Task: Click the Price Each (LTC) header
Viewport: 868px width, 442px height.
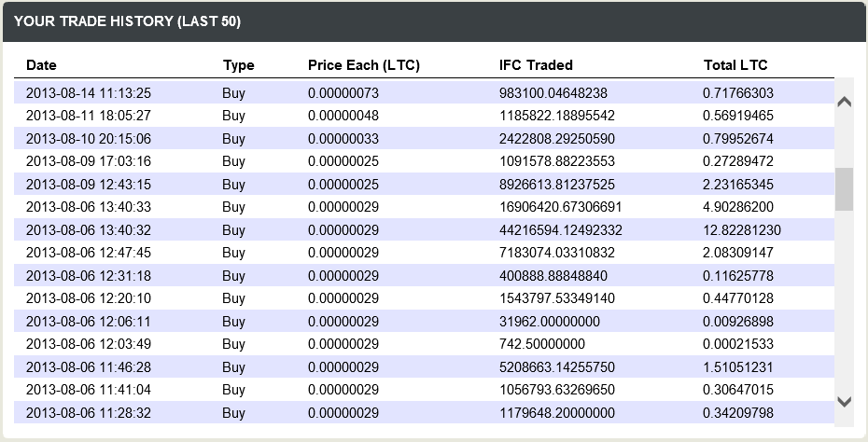Action: click(x=364, y=65)
